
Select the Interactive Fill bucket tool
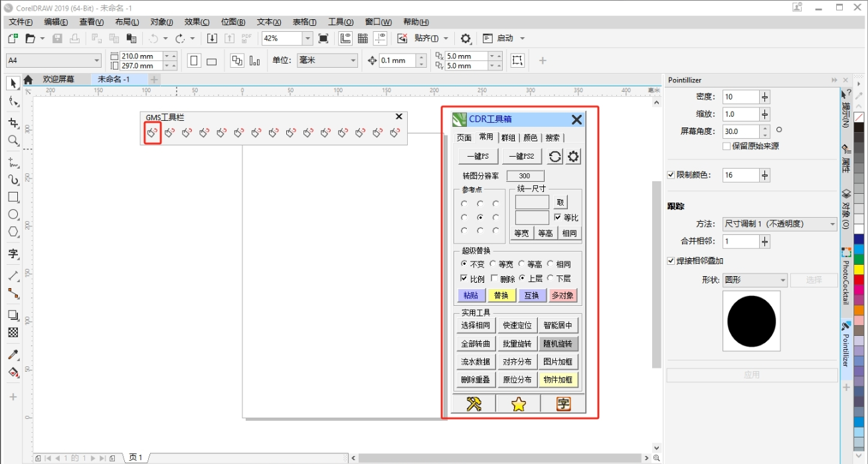(13, 372)
